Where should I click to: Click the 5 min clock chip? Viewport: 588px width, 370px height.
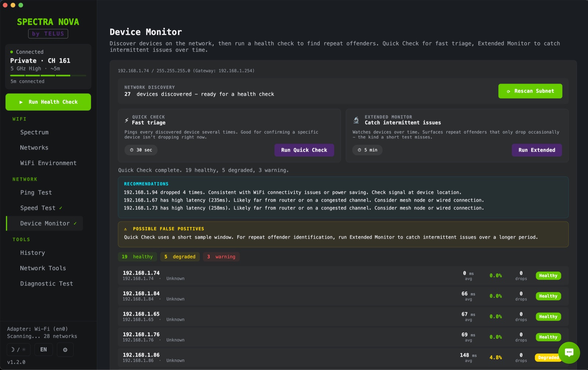367,150
